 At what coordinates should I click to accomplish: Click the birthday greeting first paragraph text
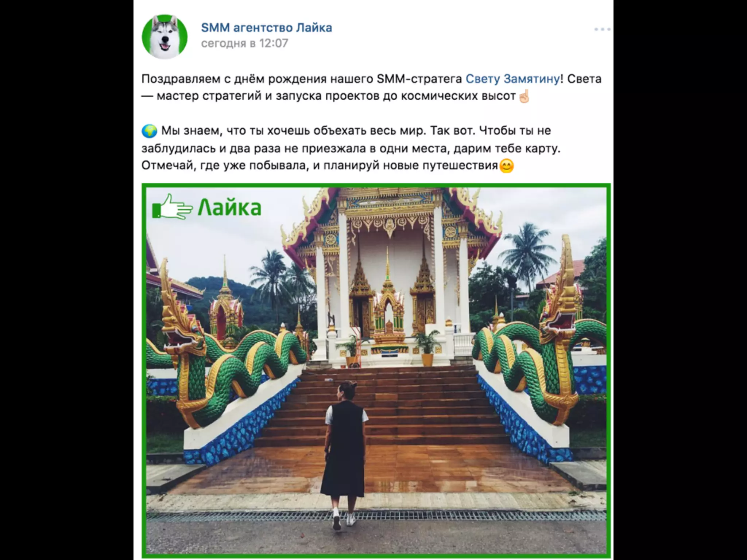click(x=371, y=87)
